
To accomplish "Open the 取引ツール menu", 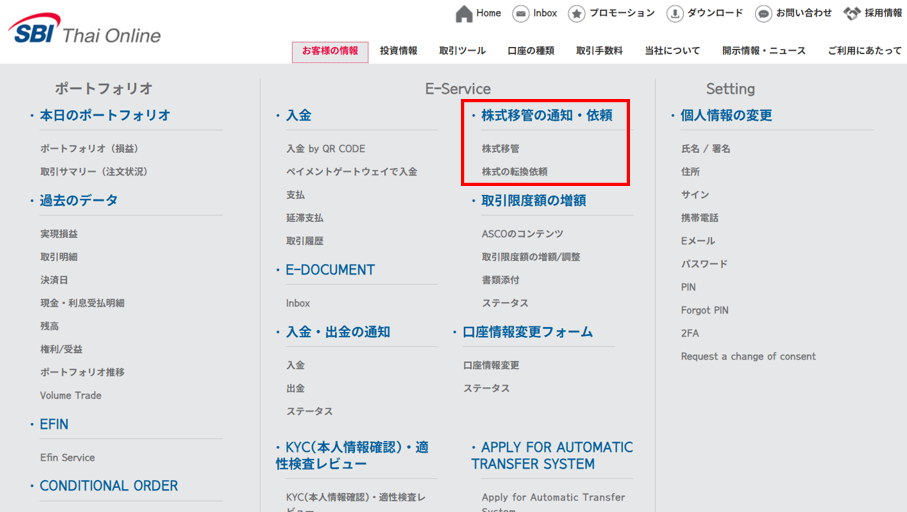I will click(462, 51).
